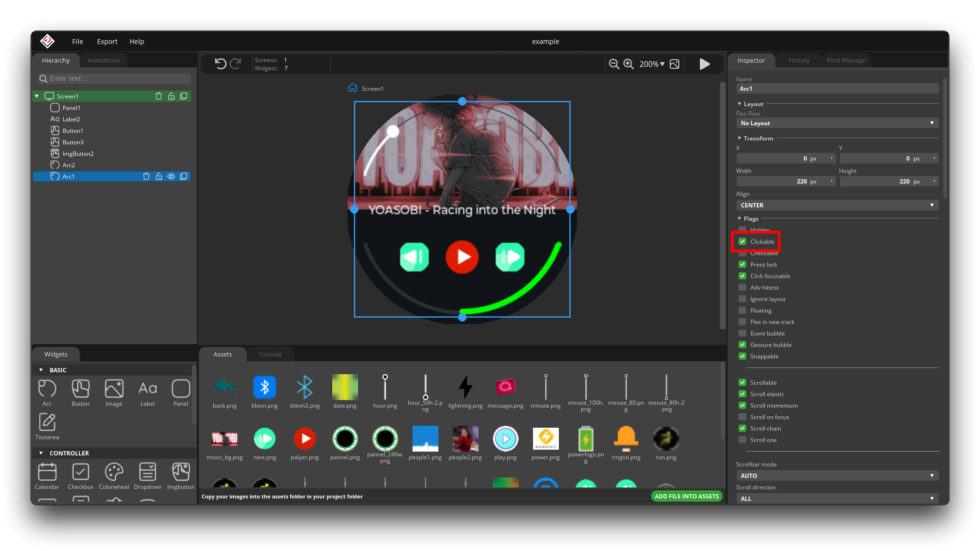Screen dimensions: 980x551
Task: Click the undo arrow icon
Action: [220, 64]
